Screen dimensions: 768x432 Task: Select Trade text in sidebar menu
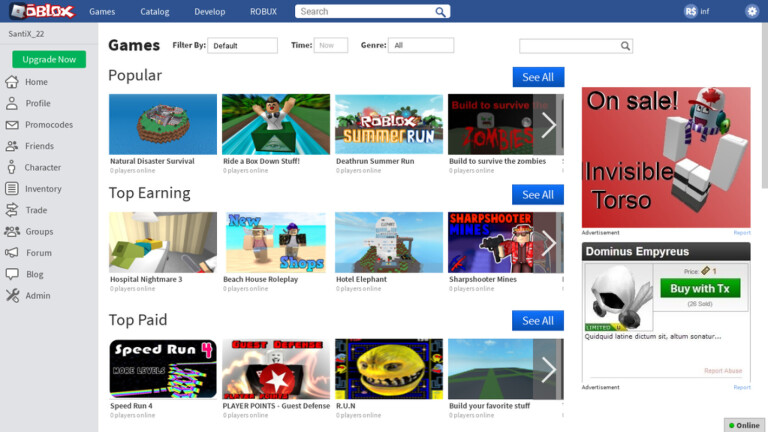36,210
